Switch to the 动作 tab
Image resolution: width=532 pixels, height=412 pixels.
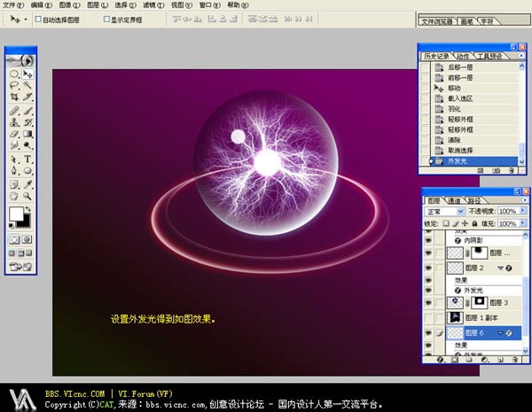pos(463,56)
